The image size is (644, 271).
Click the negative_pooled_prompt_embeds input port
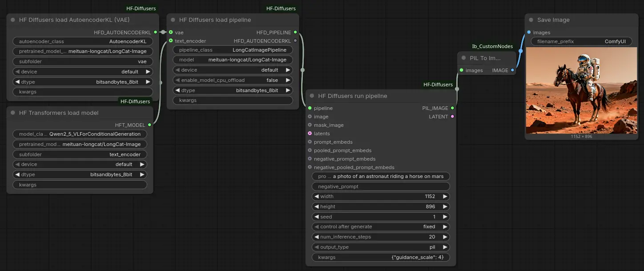tap(310, 167)
